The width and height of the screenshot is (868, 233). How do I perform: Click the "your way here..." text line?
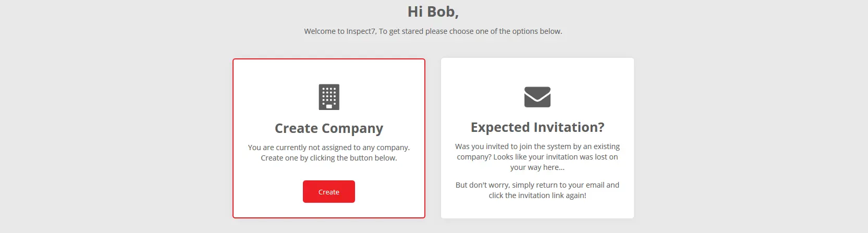click(537, 167)
